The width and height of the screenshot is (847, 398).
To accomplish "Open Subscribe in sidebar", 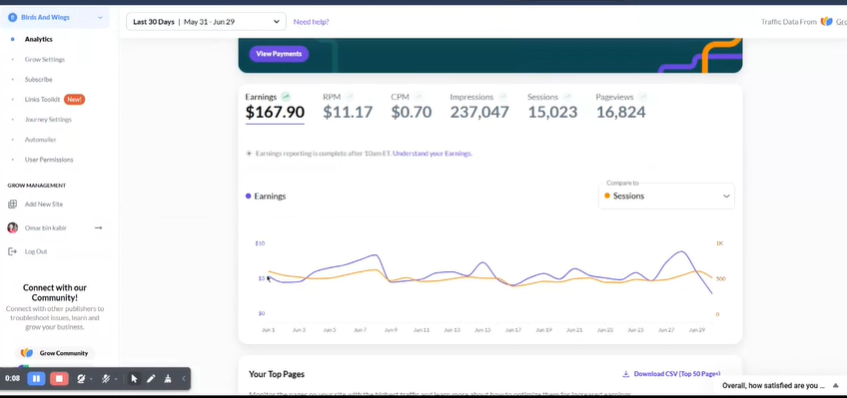I will pos(38,79).
